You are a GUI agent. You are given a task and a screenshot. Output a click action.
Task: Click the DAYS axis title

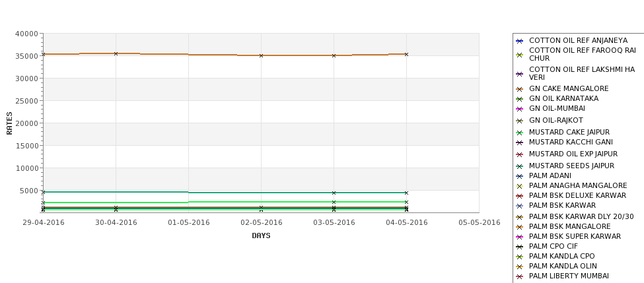(261, 236)
